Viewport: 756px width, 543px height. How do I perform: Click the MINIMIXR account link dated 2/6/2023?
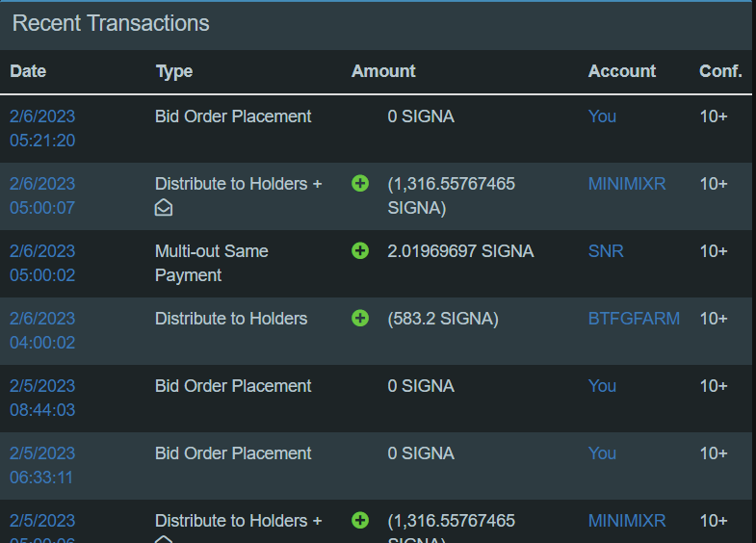pyautogui.click(x=627, y=184)
